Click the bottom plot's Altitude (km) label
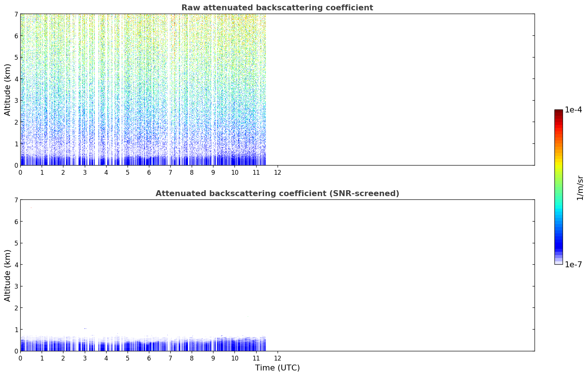Image resolution: width=588 pixels, height=376 pixels. [x=8, y=275]
